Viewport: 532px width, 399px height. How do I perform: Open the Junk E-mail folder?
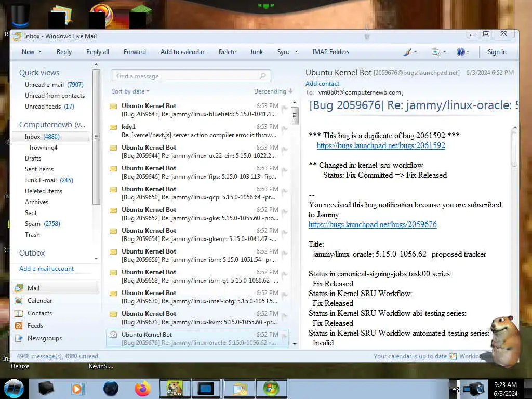pos(49,180)
